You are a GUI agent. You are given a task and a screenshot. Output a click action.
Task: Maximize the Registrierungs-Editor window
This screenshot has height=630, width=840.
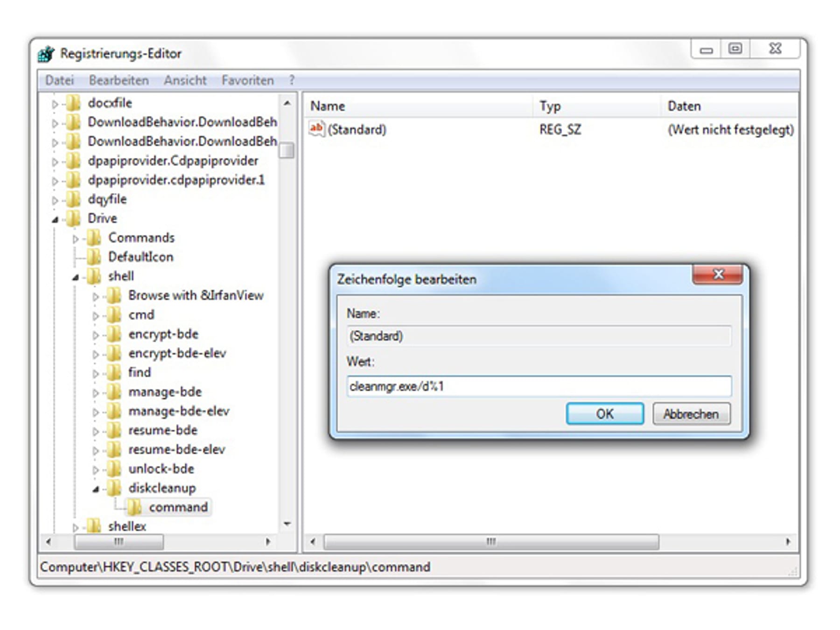click(x=735, y=49)
